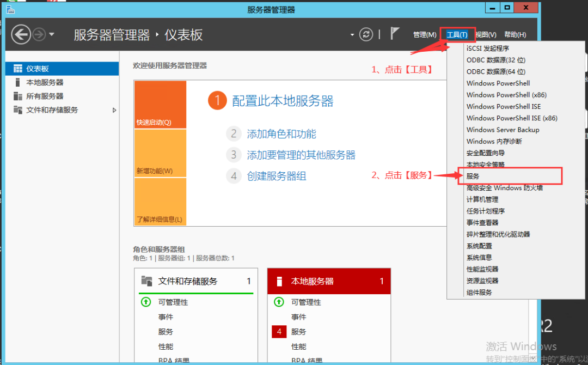Open the notifications flag icon
The height and width of the screenshot is (365, 588).
395,34
